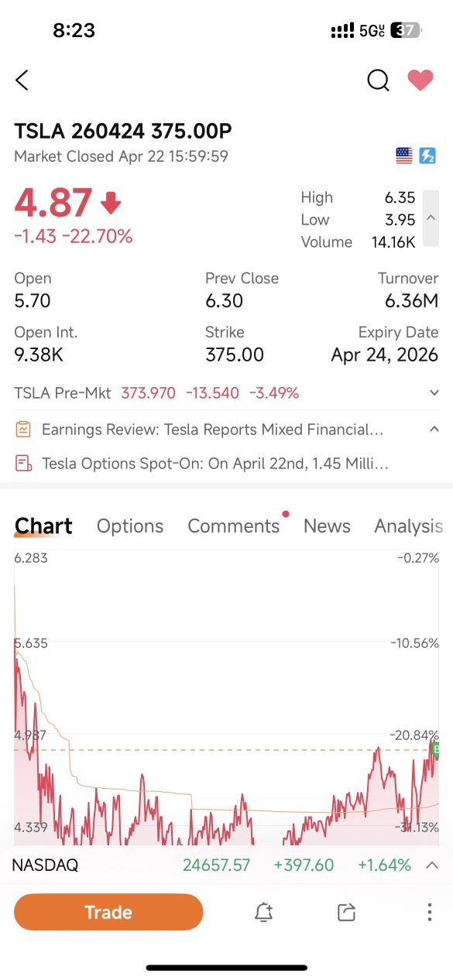The height and width of the screenshot is (980, 453).
Task: Toggle the heart watchlist favorite
Action: tap(420, 80)
